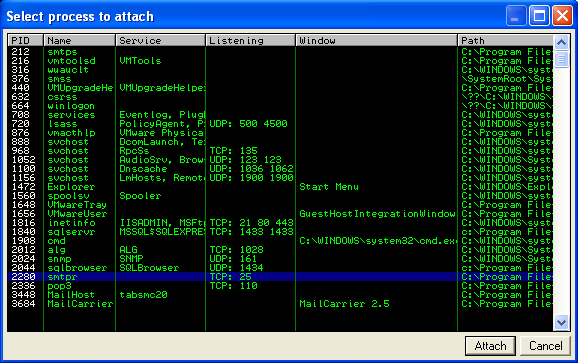The image size is (578, 363).
Task: Sort by the Service column header
Action: pyautogui.click(x=160, y=40)
